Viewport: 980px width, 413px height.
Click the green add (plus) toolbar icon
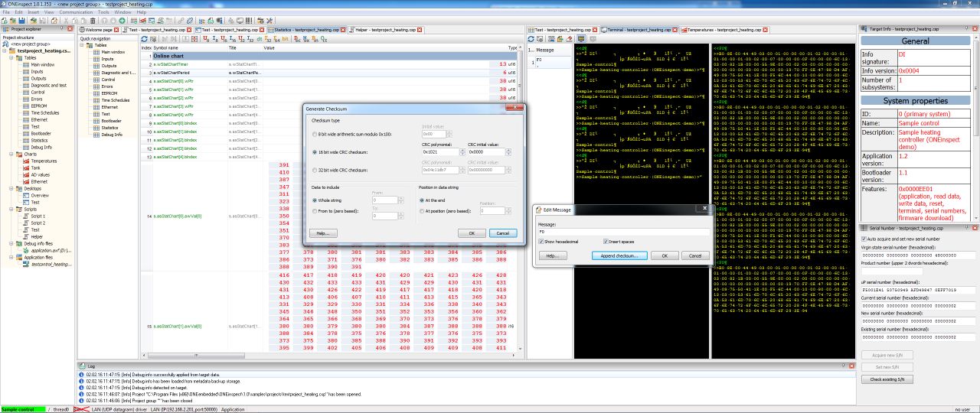click(x=122, y=20)
